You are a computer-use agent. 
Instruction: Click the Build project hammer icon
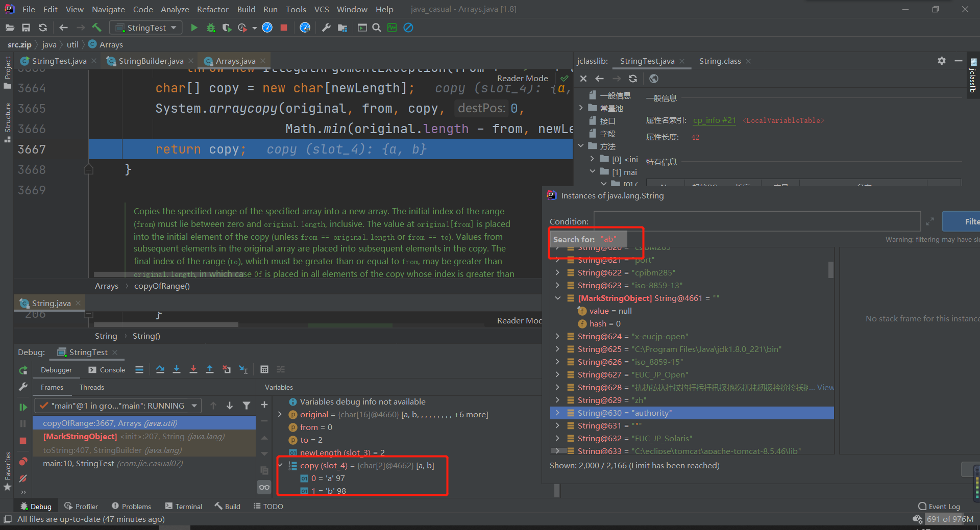click(x=97, y=28)
